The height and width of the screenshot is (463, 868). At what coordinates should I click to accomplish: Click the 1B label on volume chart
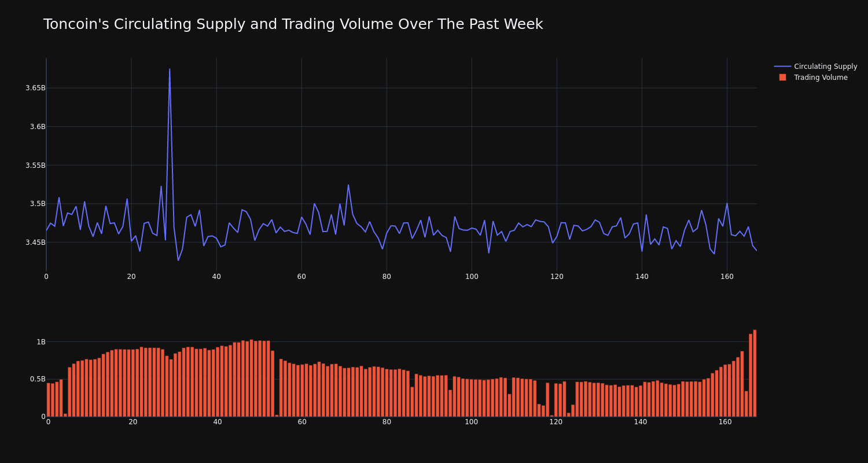pyautogui.click(x=41, y=341)
